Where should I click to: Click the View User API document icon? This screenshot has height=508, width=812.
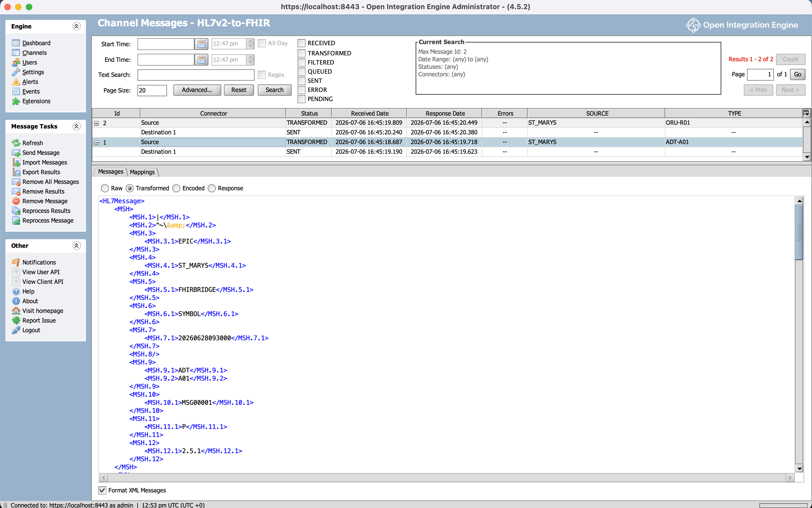coord(16,272)
